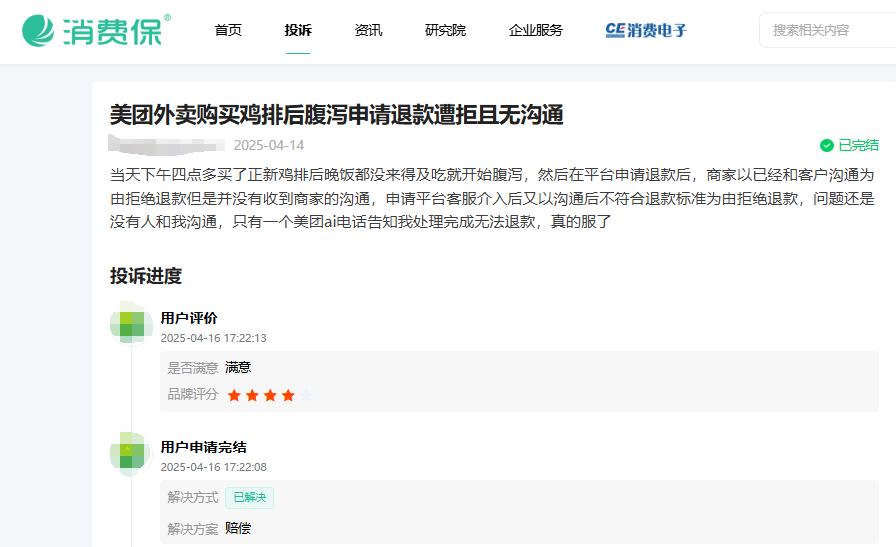Viewport: 896px width, 547px height.
Task: Click the avatar beside 用户申请完结
Action: [x=131, y=454]
